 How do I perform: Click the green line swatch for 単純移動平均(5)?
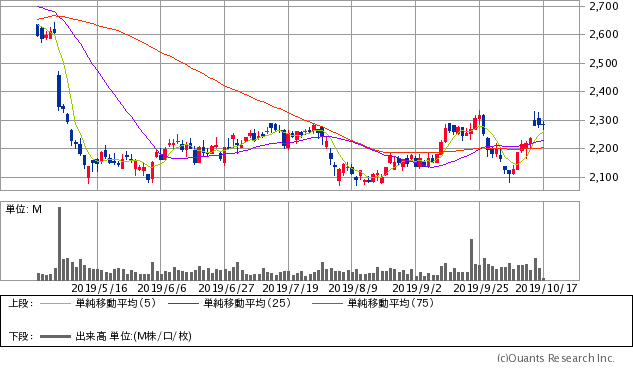click(x=55, y=303)
